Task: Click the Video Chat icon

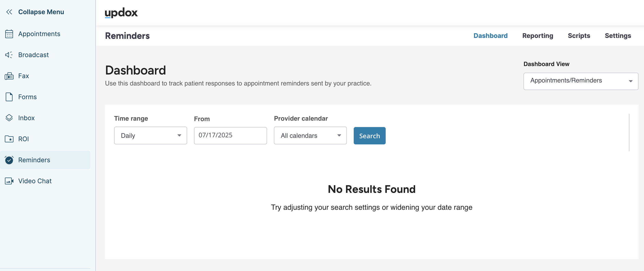Action: pos(9,181)
